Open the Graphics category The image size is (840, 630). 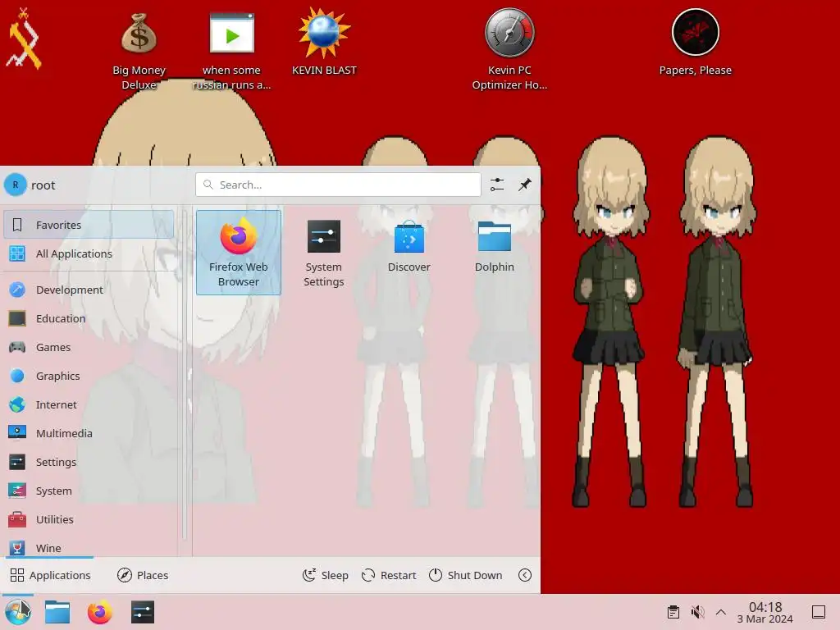point(89,376)
